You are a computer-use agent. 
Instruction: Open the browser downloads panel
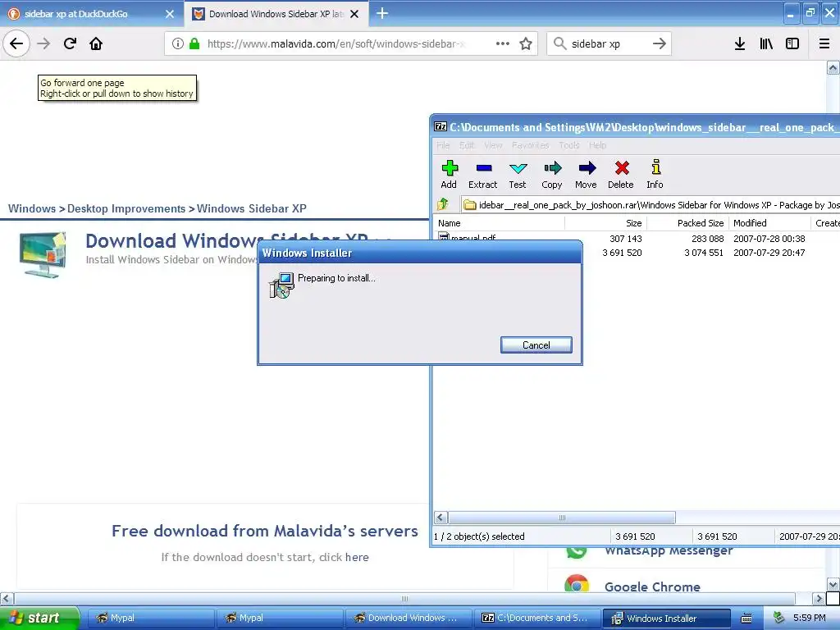click(x=740, y=43)
